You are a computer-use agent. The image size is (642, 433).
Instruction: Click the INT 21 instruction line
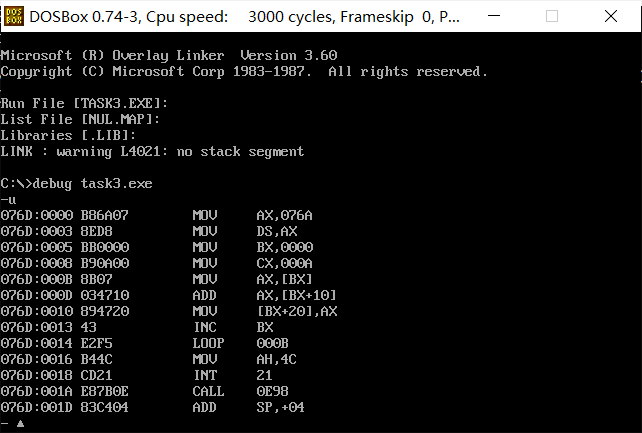coord(136,375)
